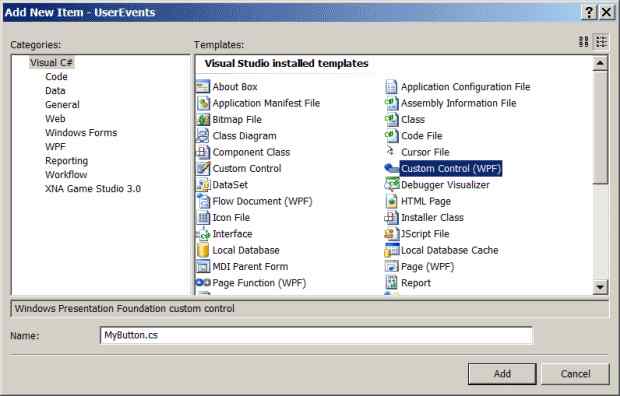Select the About Box template icon
The image size is (620, 396).
(x=203, y=87)
